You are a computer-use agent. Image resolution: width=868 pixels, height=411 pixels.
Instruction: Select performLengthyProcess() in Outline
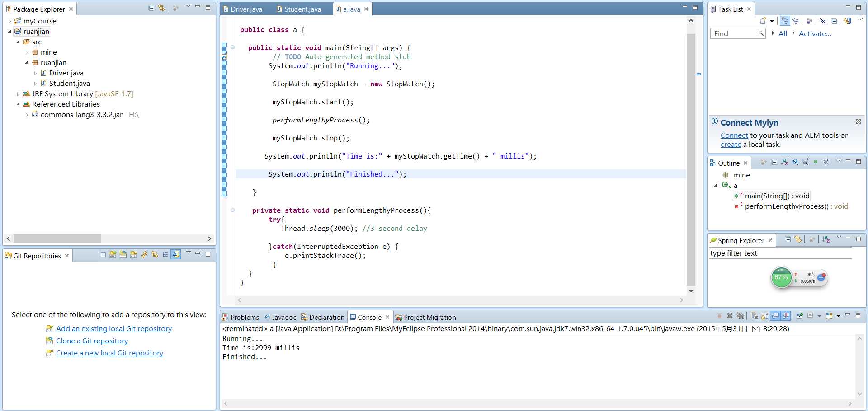pos(791,206)
